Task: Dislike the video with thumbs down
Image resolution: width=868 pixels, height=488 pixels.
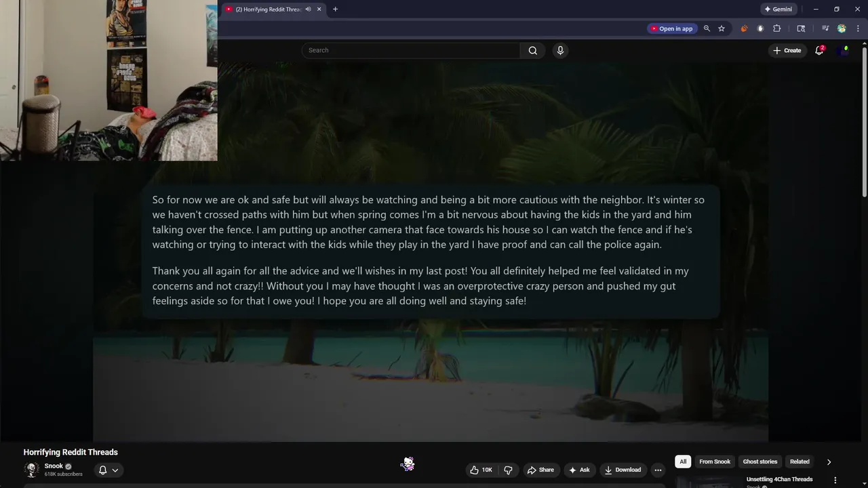Action: [x=508, y=470]
